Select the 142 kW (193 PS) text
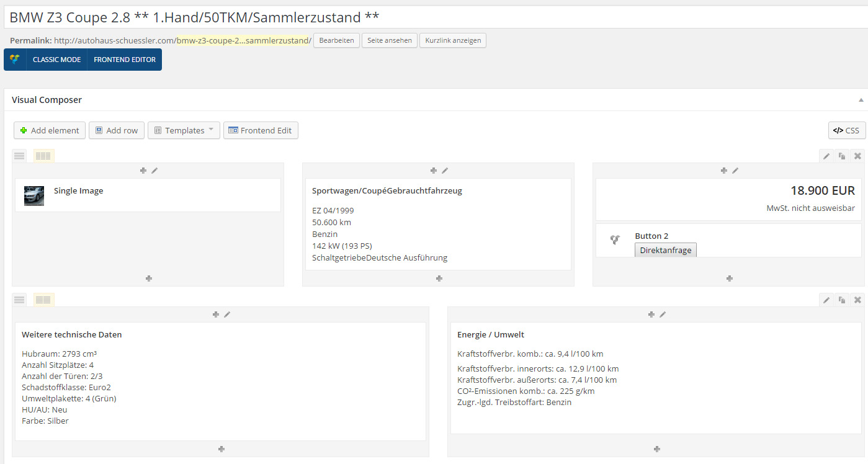Screen dimensions: 868x464 click(342, 246)
